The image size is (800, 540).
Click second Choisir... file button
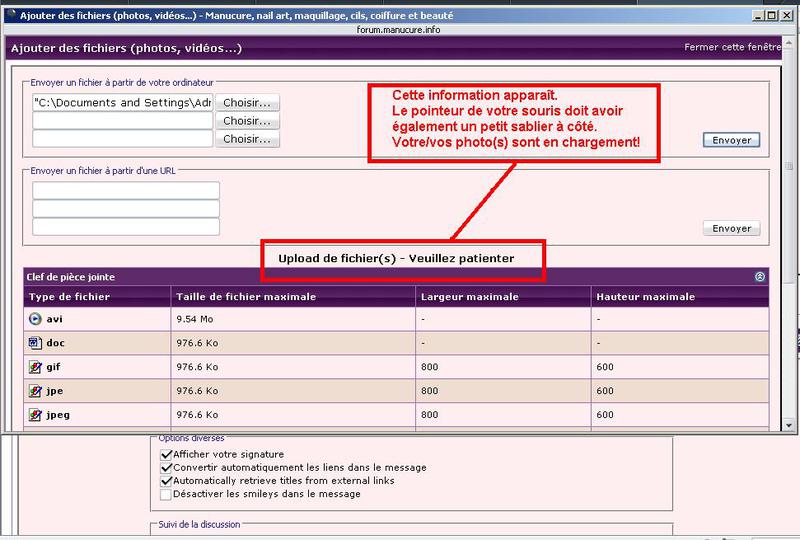pyautogui.click(x=247, y=121)
